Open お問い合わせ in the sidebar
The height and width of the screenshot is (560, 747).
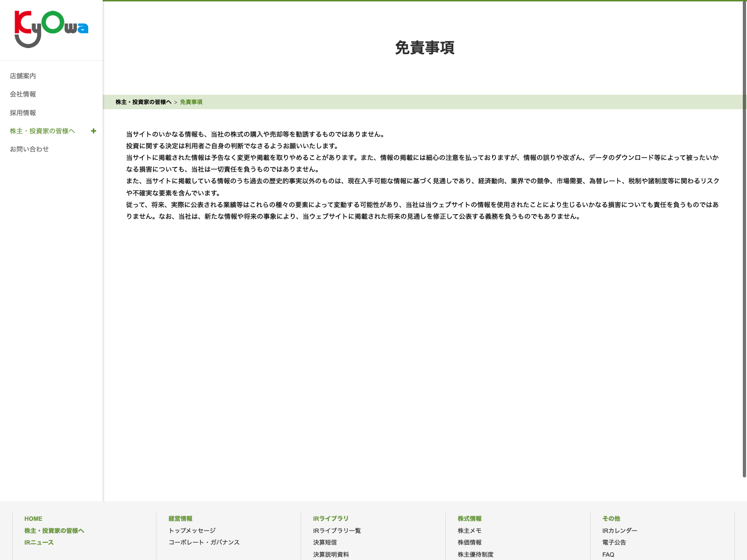[29, 149]
